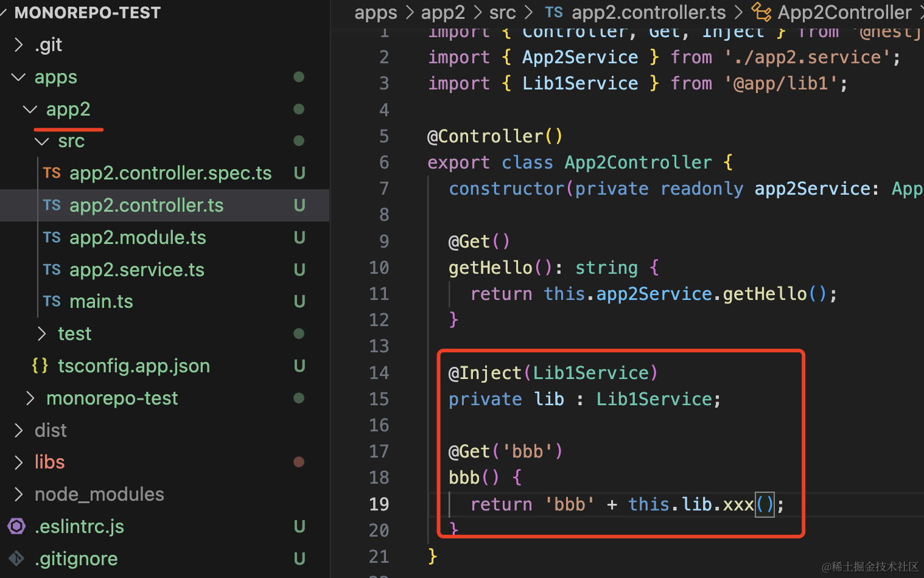Click the TS icon beside app2.controller.spec.ts
The height and width of the screenshot is (578, 924).
tap(52, 173)
